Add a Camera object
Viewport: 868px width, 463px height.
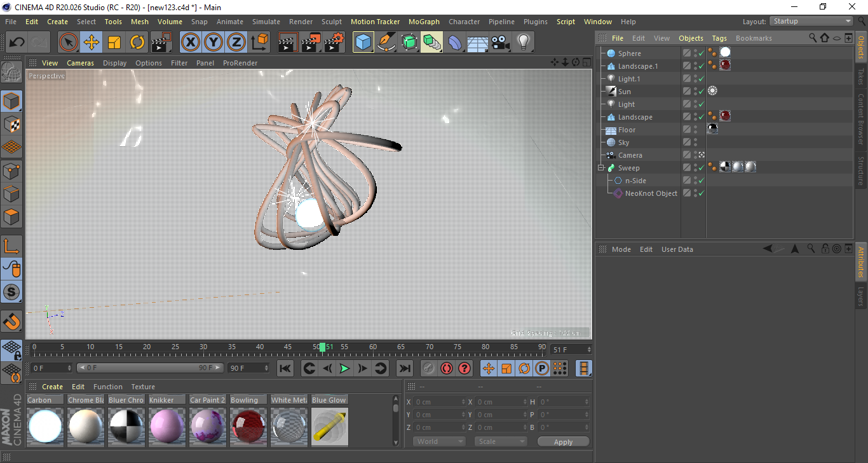click(x=500, y=43)
